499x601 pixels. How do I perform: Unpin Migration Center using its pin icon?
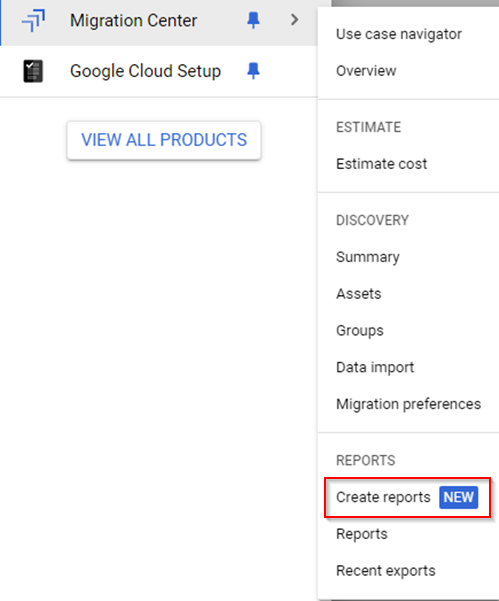(253, 20)
